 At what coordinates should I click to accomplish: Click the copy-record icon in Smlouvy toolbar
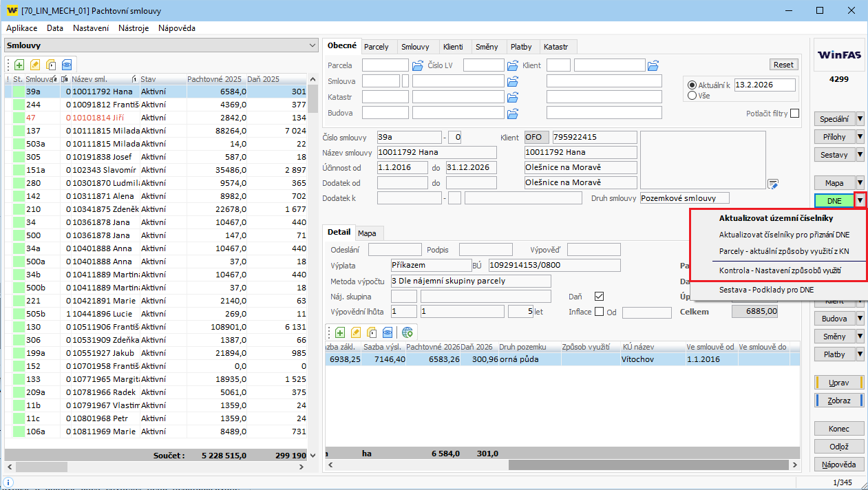pos(51,64)
